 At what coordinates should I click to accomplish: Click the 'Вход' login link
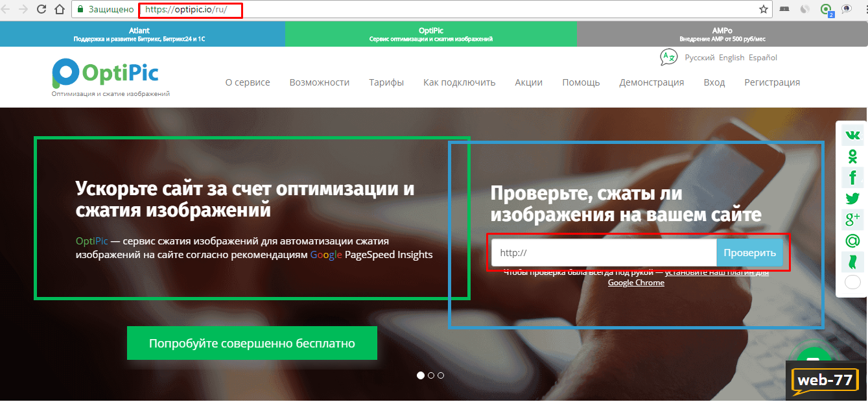coord(714,82)
